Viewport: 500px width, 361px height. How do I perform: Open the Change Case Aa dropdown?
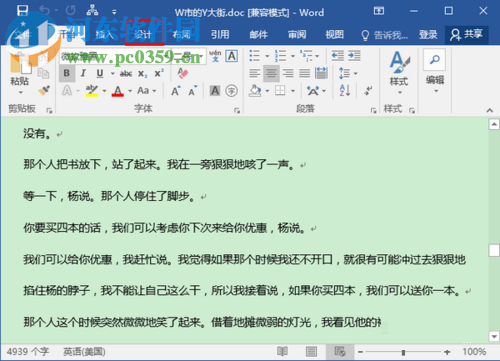(x=147, y=90)
